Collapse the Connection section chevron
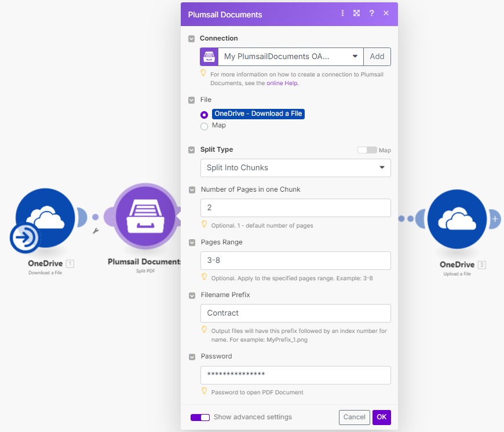 [x=192, y=39]
